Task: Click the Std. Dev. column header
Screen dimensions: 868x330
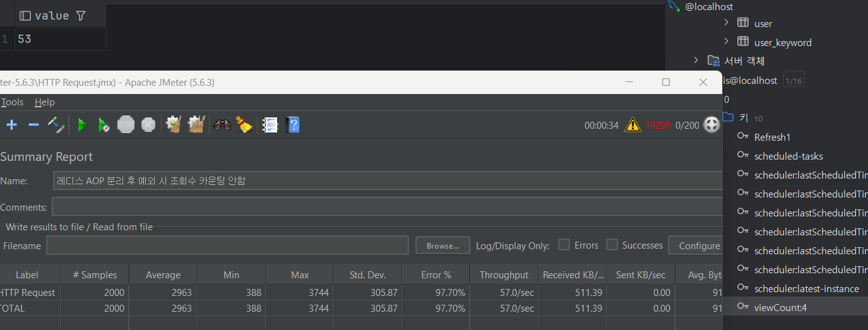Action: tap(367, 274)
